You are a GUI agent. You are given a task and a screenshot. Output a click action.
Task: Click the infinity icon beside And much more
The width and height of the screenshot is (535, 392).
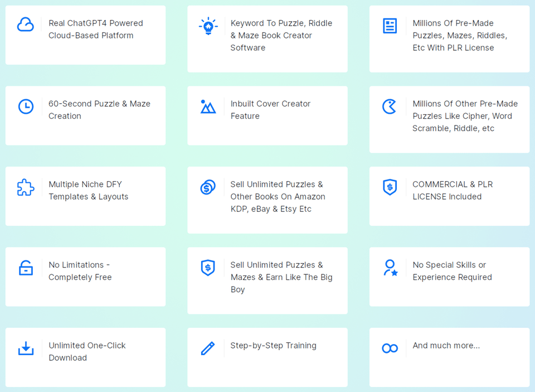[x=390, y=349]
